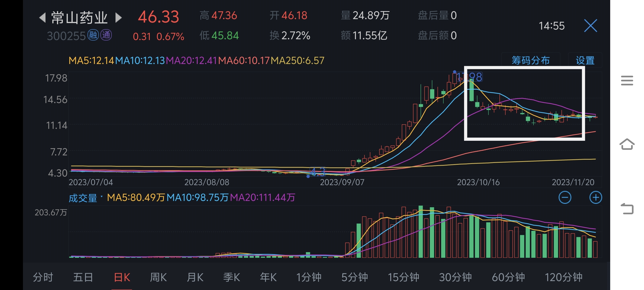Tap volume MA20:111.44万 label
The image size is (644, 290).
click(262, 197)
